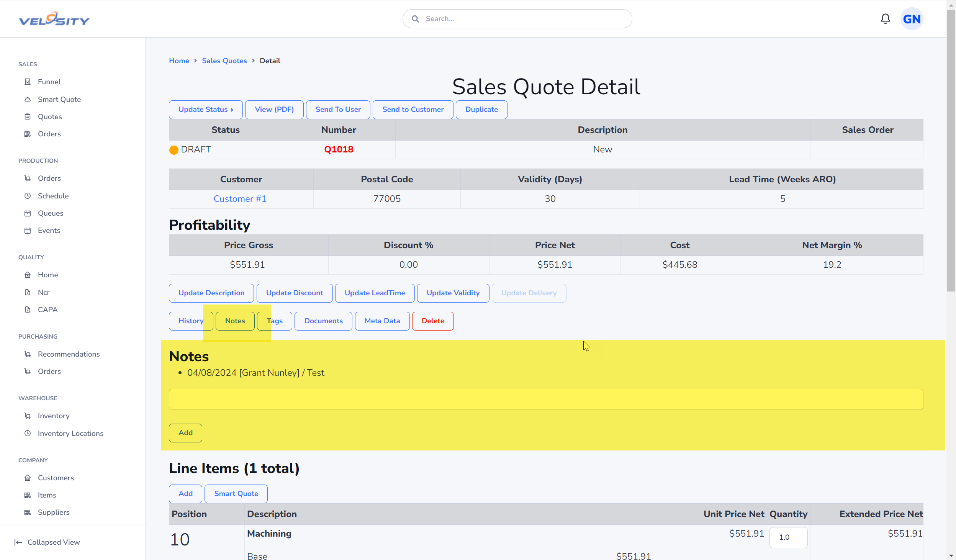The image size is (956, 560).
Task: Open Suppliers under Company
Action: (54, 512)
